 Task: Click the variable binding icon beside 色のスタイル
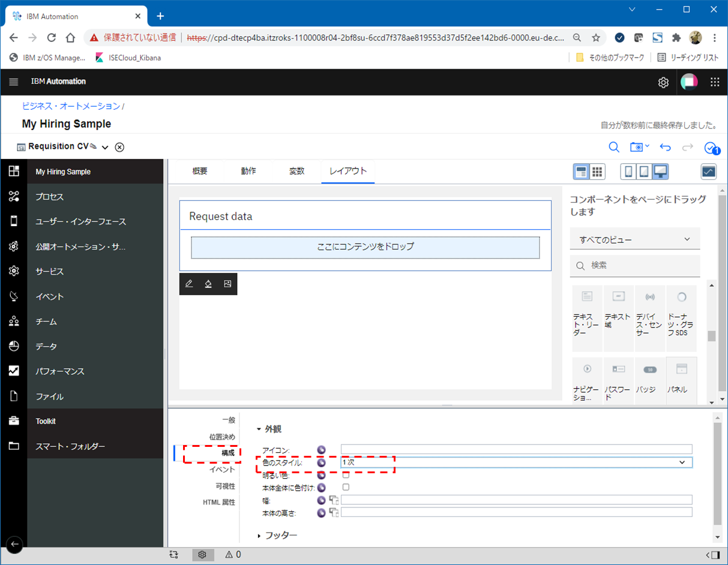[x=321, y=463]
